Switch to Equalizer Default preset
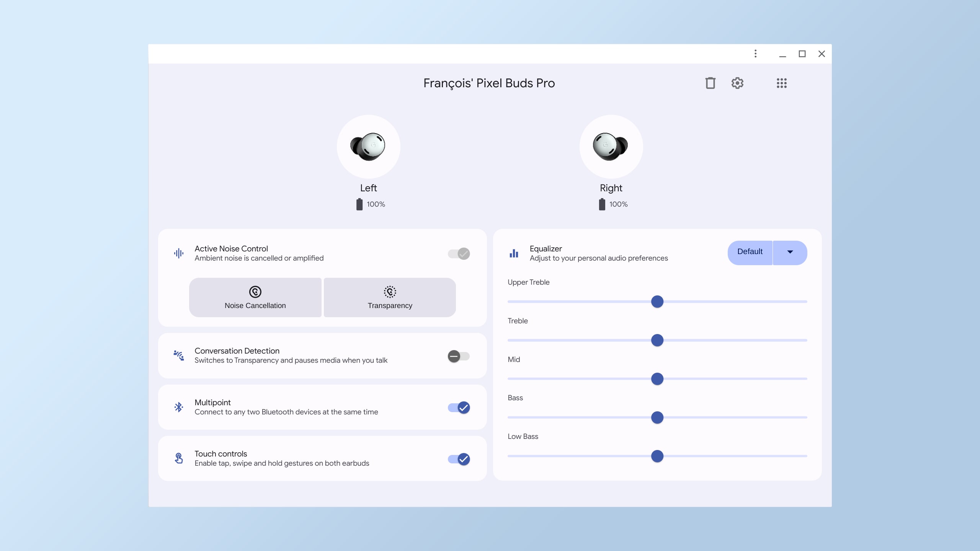 click(750, 252)
